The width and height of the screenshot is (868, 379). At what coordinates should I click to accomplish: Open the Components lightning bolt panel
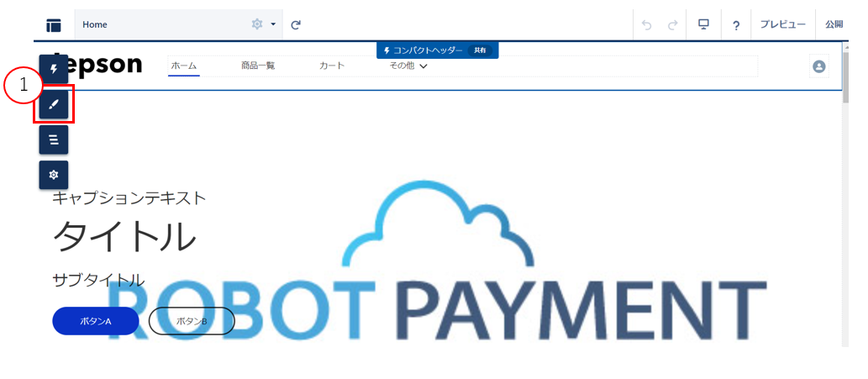pos(54,69)
